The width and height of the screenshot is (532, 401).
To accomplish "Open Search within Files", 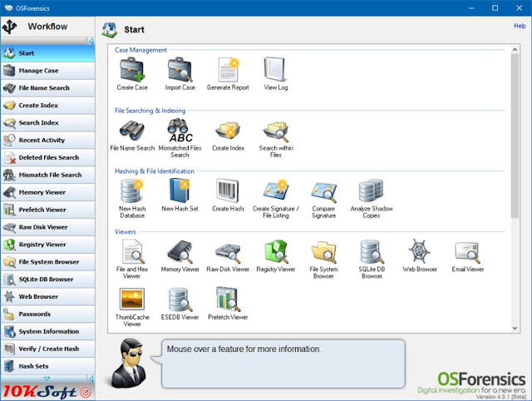I will click(x=276, y=131).
